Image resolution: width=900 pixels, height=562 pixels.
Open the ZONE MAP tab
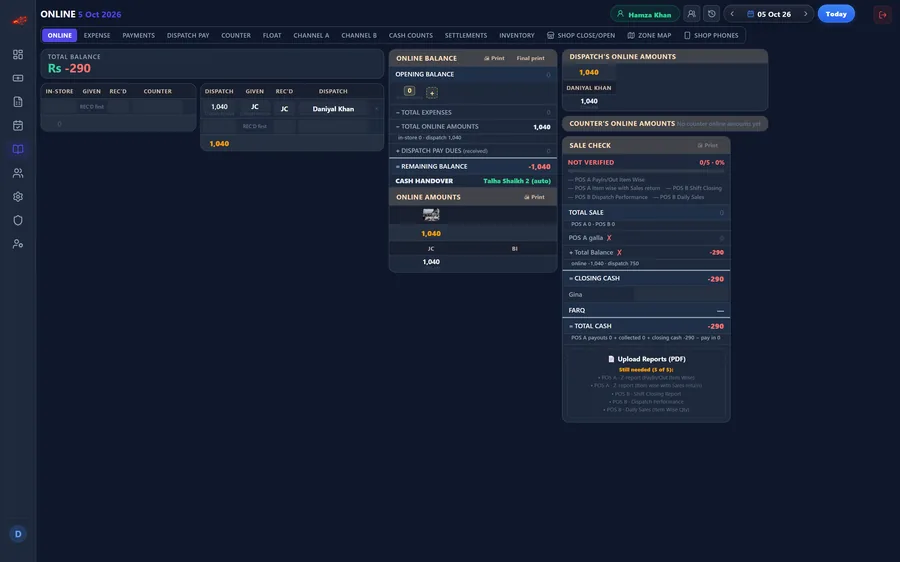click(649, 35)
